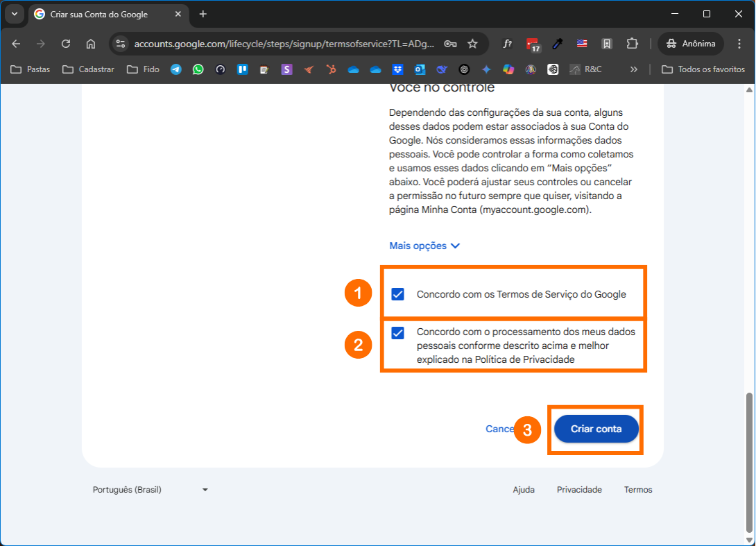Open the Extensions puzzle icon
756x546 pixels.
[632, 44]
